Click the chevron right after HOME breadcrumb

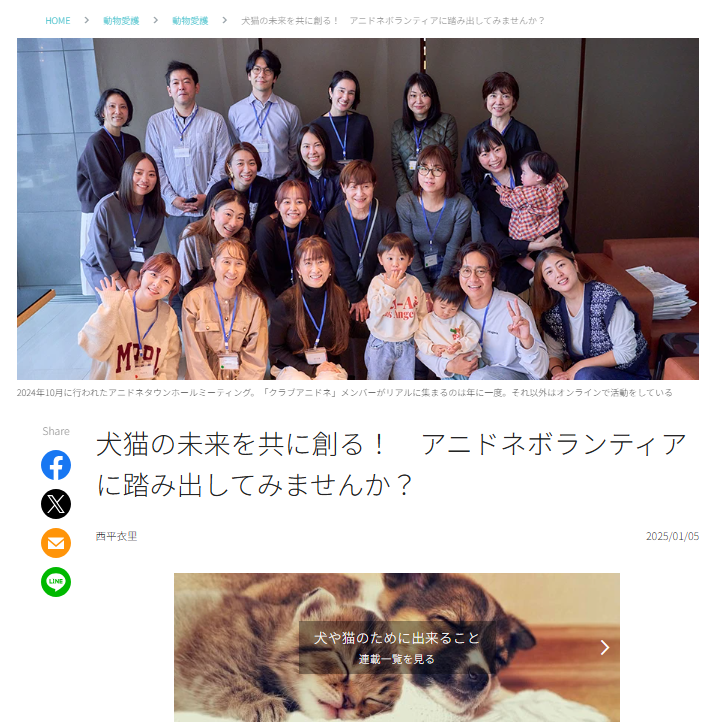tap(86, 20)
